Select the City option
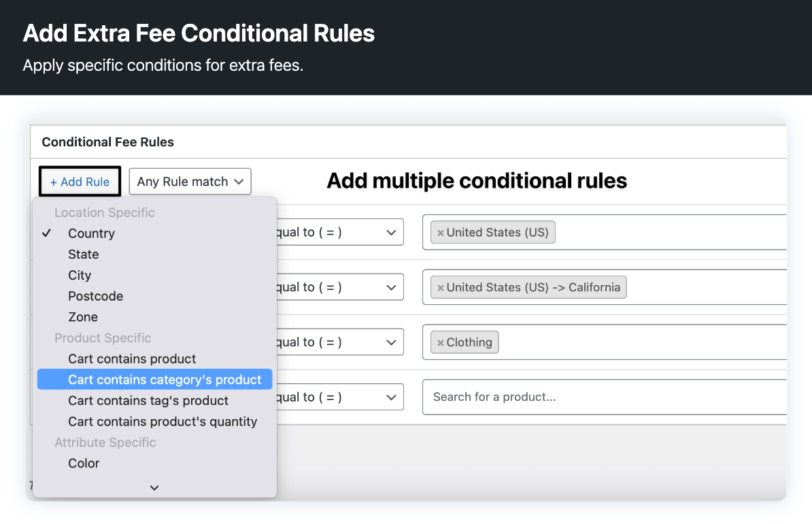The width and height of the screenshot is (812, 524). pos(80,275)
